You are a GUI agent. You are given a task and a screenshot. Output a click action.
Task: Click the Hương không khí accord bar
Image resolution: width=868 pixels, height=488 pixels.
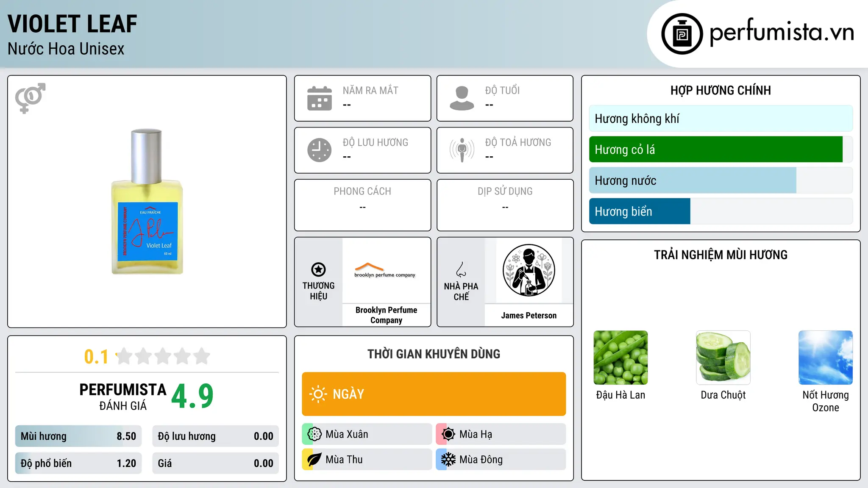point(721,119)
